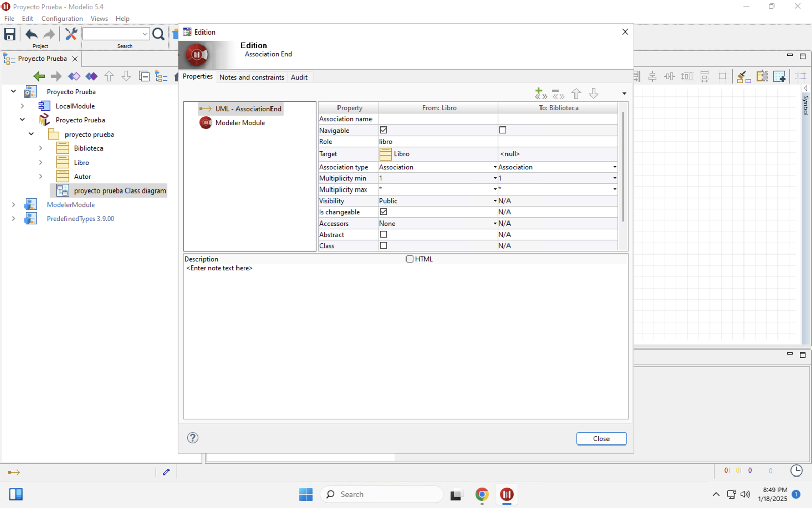Screen dimensions: 812x508
Task: Tick the Abstract checkbox
Action: 384,235
